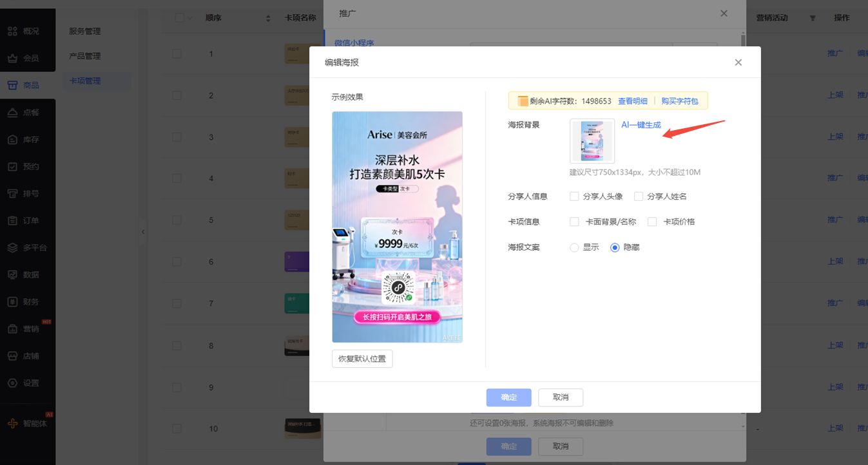Screen dimensions: 868x465
Task: Check 分享人头像 checkbox
Action: coord(574,196)
